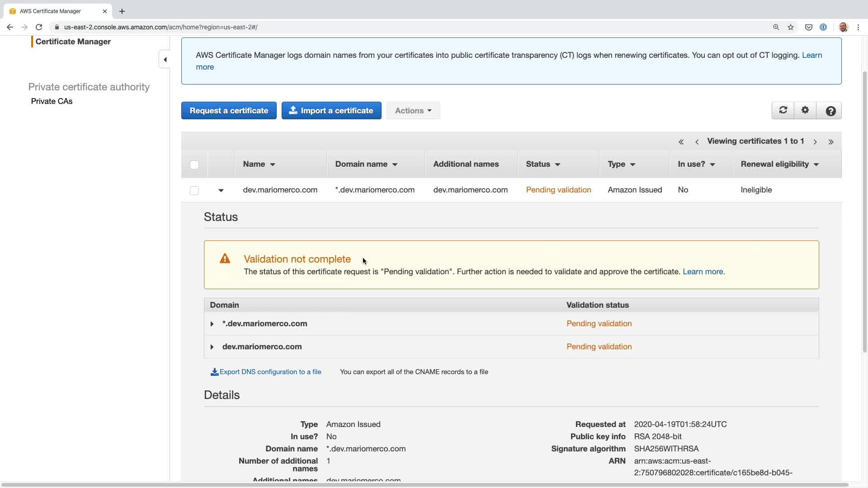Select the dev.mariomerco.com certificate checkbox
The height and width of the screenshot is (488, 868).
(194, 191)
